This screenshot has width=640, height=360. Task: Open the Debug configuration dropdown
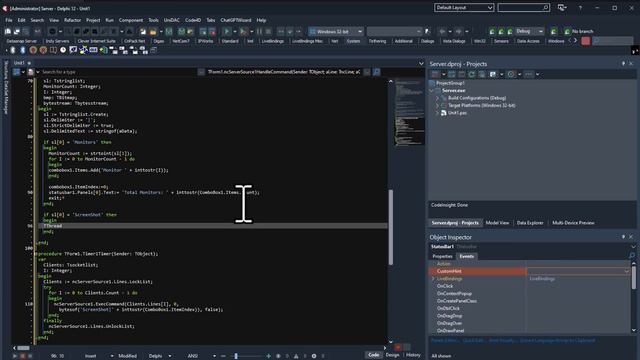click(x=541, y=31)
